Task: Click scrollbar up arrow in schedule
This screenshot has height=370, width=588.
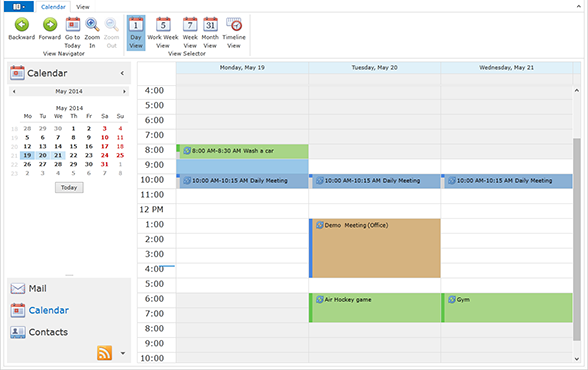Action: coord(577,90)
